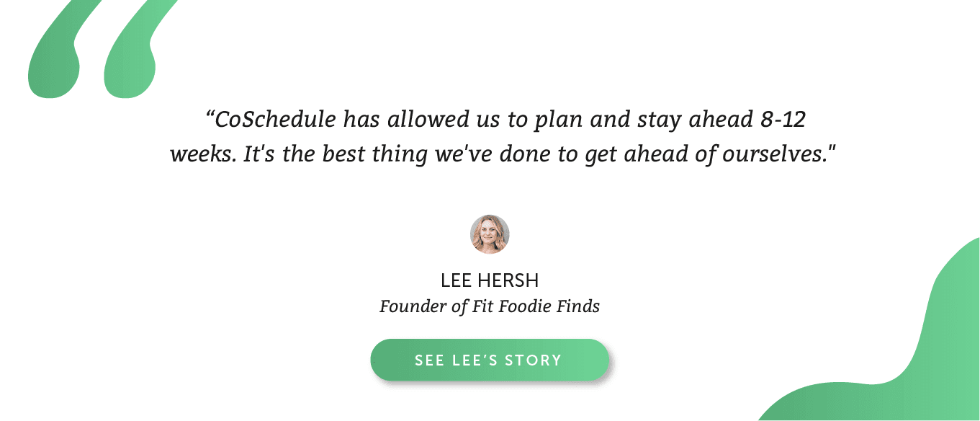980x421 pixels.
Task: Click the opening quotation mark before CoSchedule
Action: [210, 115]
